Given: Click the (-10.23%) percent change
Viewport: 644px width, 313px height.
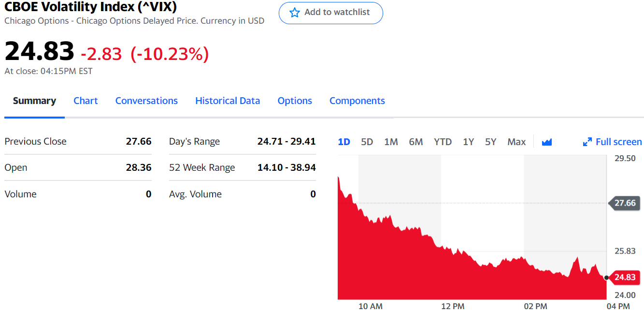Looking at the screenshot, I should pyautogui.click(x=170, y=54).
